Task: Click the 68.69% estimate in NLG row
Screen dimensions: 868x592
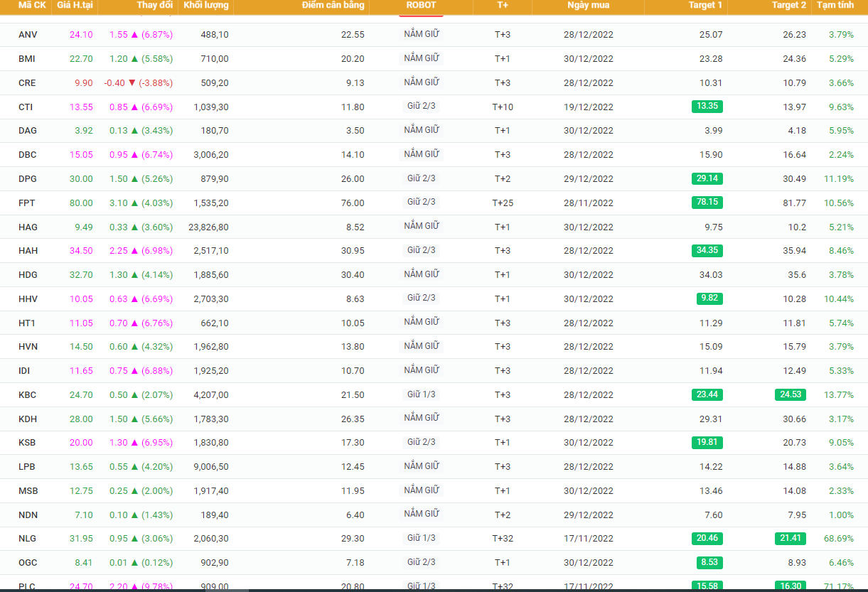Action: pos(839,539)
